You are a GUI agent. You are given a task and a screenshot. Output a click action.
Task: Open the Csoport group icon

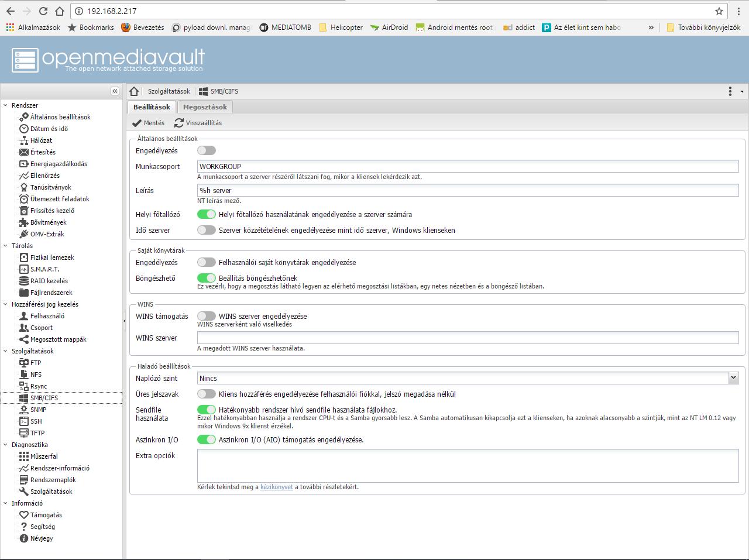pos(24,328)
